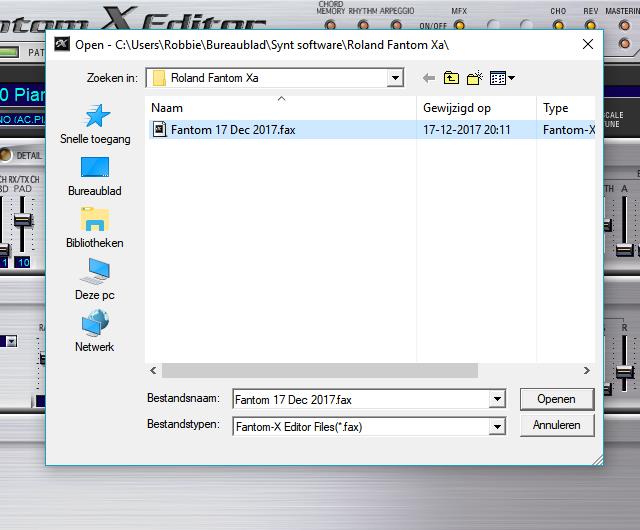The height and width of the screenshot is (530, 640).
Task: Toggle the Rhythm LED in editor
Action: point(363,25)
